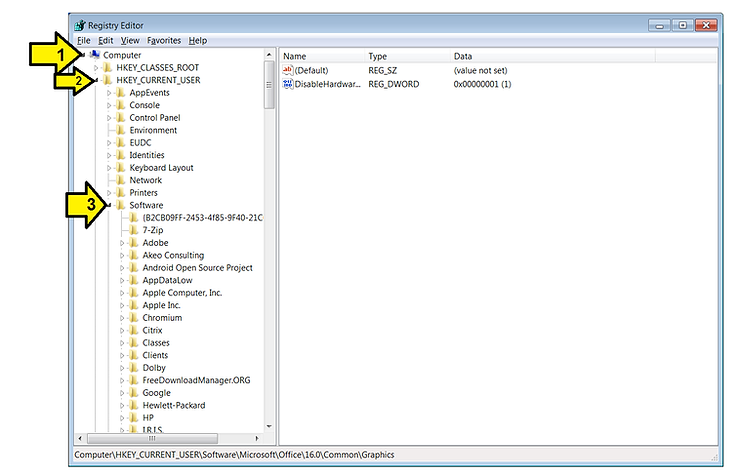Click the REG_DWORD type cell

pyautogui.click(x=394, y=84)
